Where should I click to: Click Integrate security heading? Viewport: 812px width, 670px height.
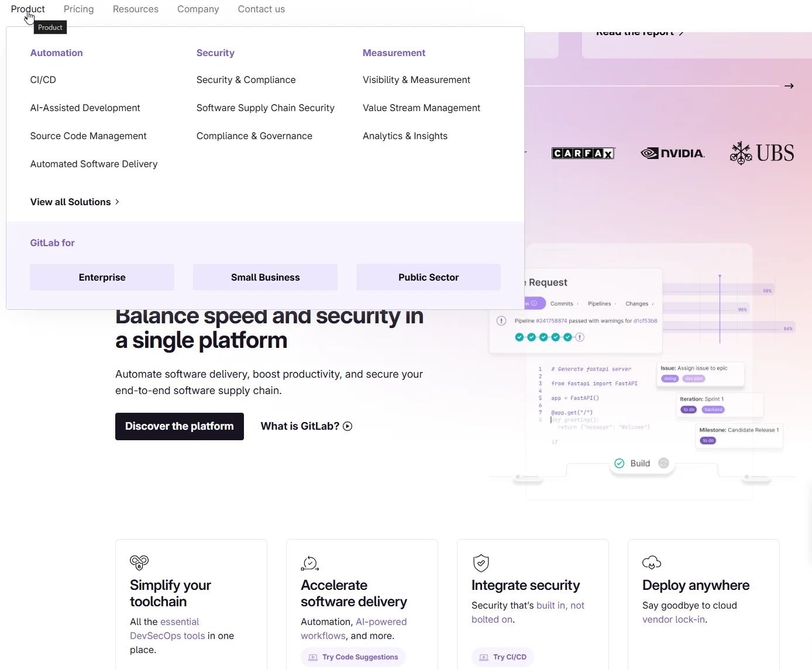click(525, 585)
